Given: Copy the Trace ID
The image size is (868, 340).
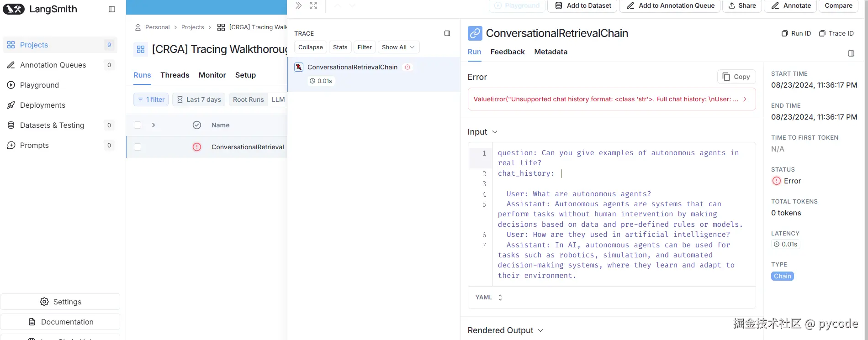Looking at the screenshot, I should [836, 33].
